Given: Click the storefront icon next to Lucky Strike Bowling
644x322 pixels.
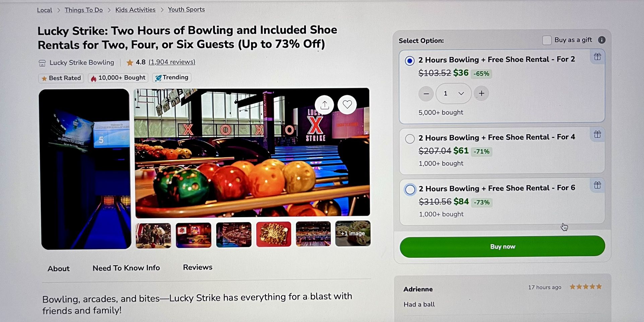Looking at the screenshot, I should tap(42, 62).
